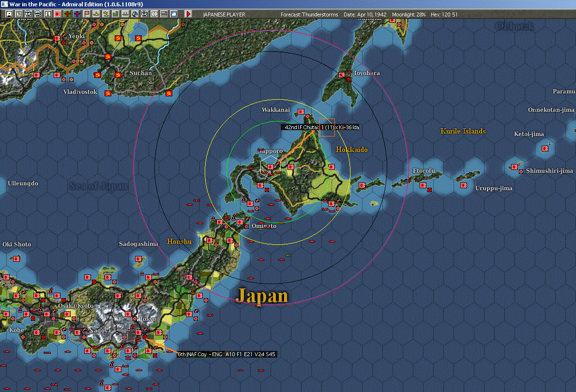The width and height of the screenshot is (576, 392).
Task: Click the Onnekotan-jima map label
Action: click(x=551, y=109)
